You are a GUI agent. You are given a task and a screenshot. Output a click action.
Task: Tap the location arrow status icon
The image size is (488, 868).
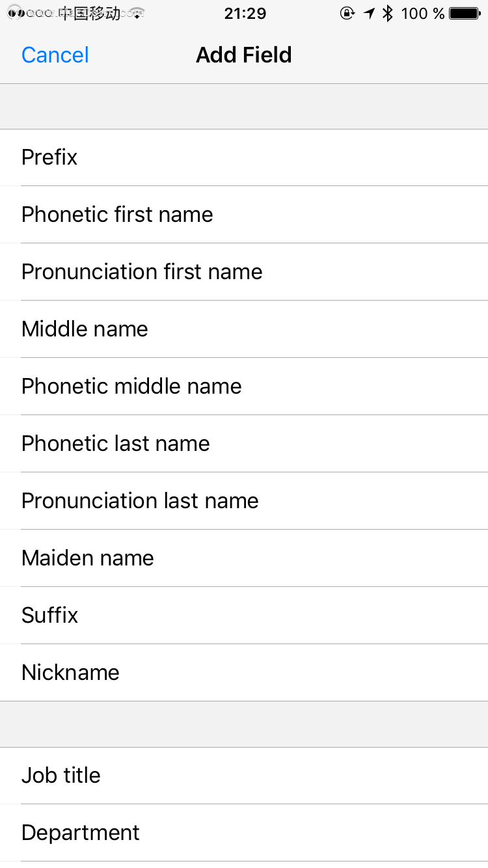click(369, 13)
